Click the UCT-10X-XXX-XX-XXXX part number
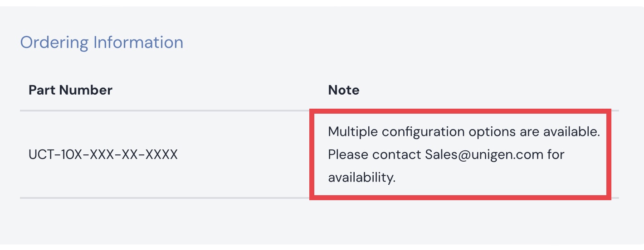Screen dimensions: 644x250 (x=103, y=155)
